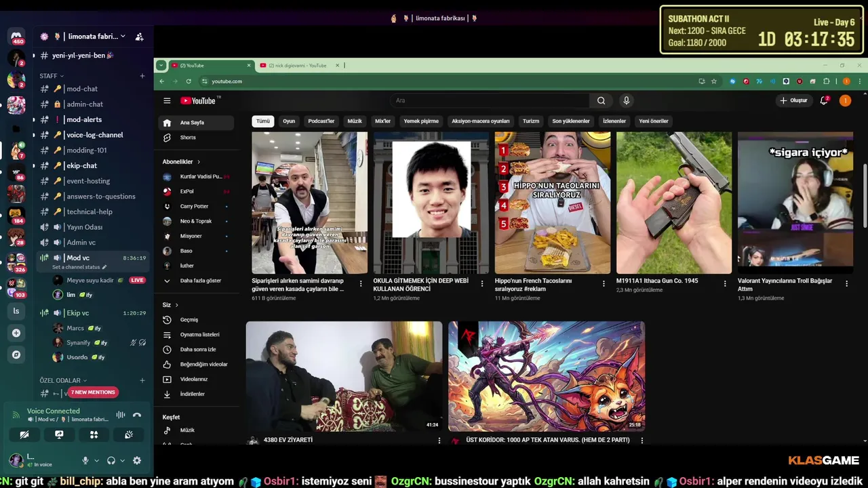
Task: Open microphone input options chevron
Action: pyautogui.click(x=96, y=460)
